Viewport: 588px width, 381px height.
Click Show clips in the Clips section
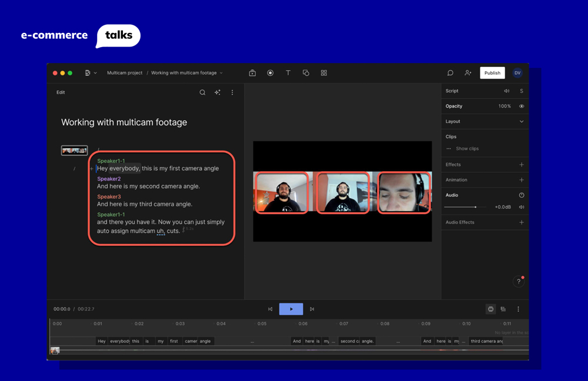(x=467, y=148)
